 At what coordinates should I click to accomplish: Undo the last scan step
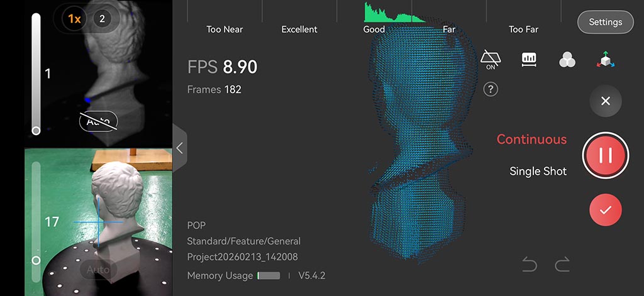530,265
